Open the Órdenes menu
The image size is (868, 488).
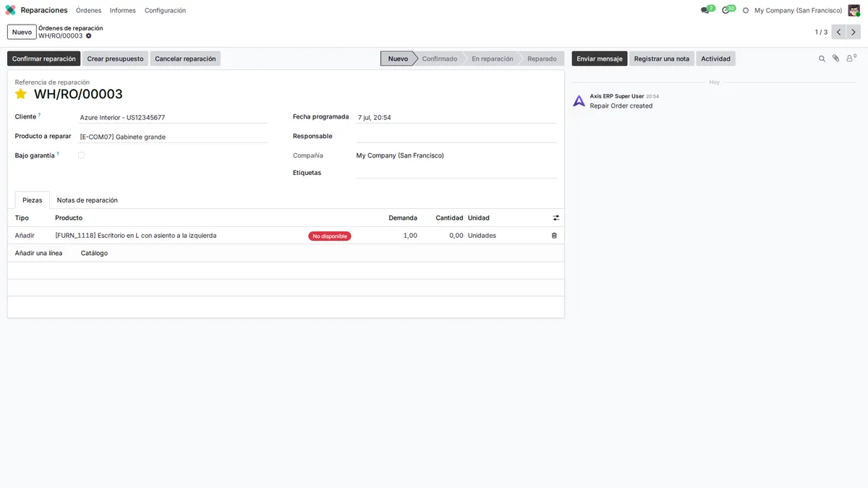pyautogui.click(x=88, y=10)
